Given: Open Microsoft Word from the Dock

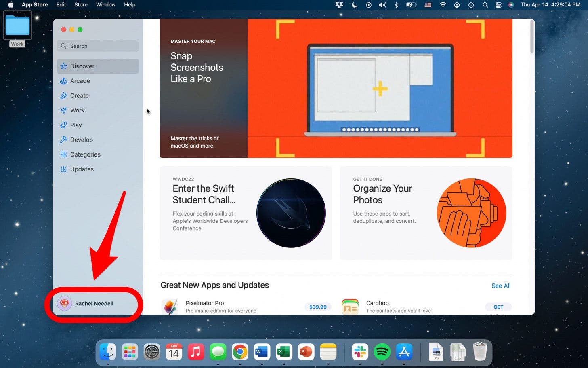Looking at the screenshot, I should click(262, 352).
